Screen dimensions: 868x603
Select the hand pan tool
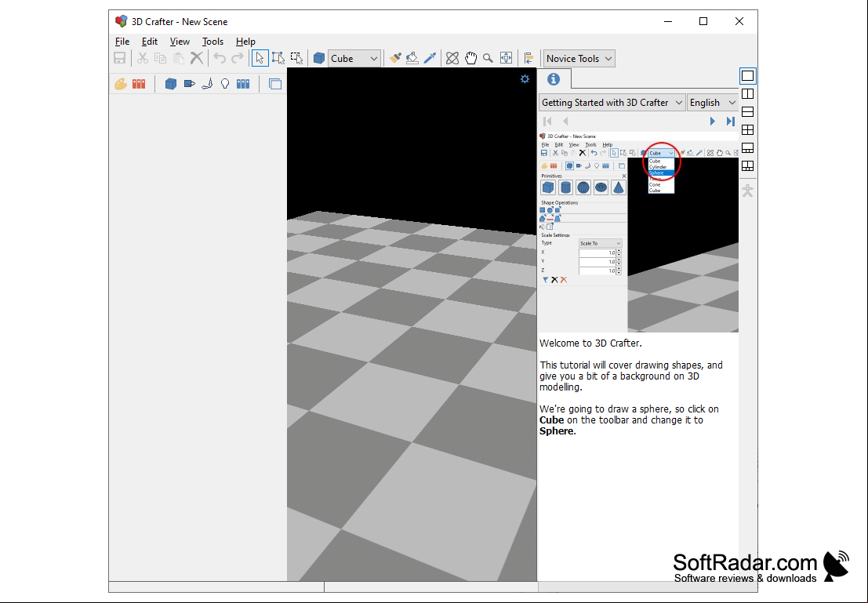point(470,58)
